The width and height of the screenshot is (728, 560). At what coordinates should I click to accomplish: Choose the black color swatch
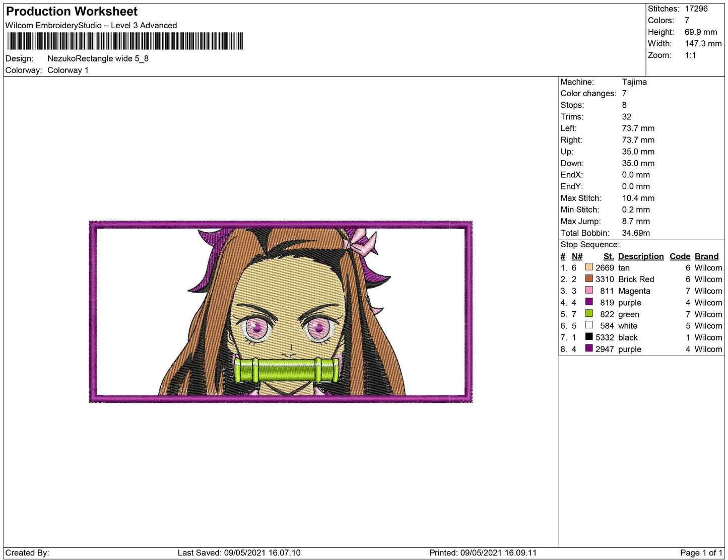tap(589, 336)
